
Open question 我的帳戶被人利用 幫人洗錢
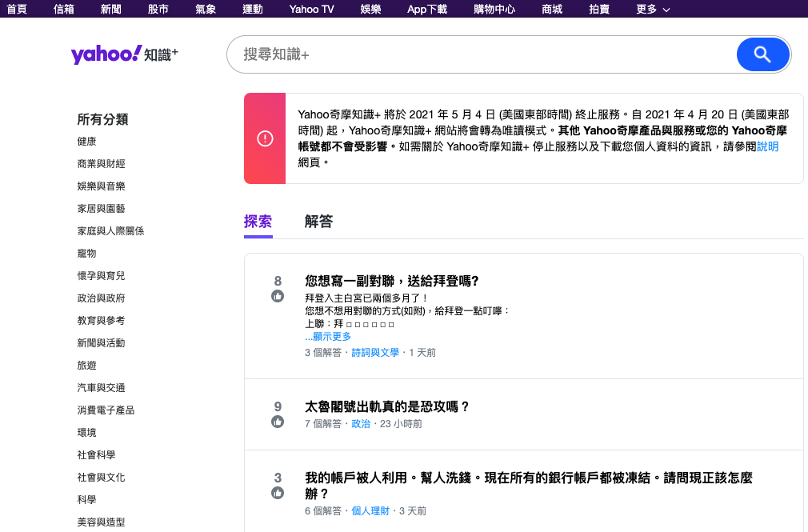529,486
